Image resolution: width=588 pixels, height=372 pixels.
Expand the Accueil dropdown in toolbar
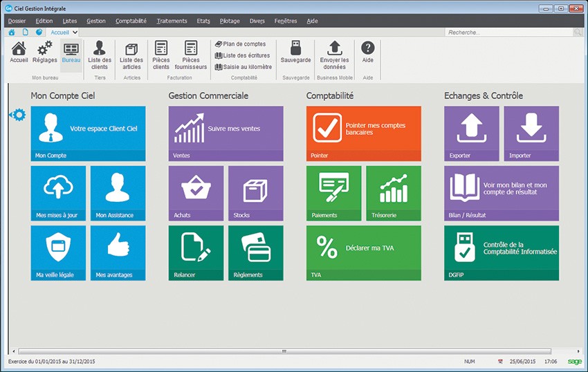[75, 32]
